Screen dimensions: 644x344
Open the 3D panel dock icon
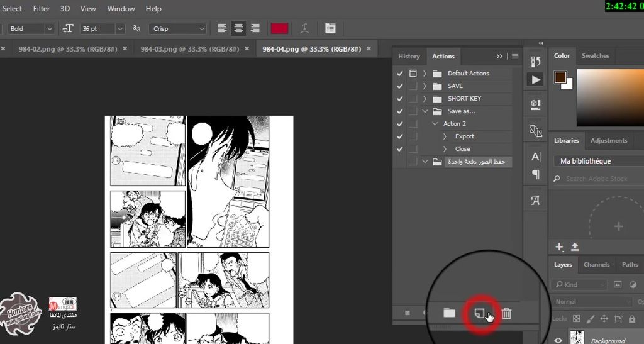[536, 104]
